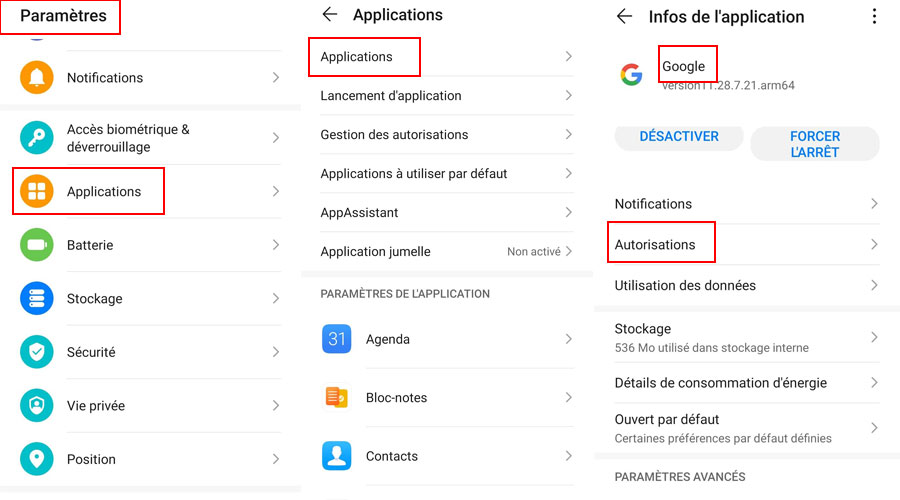Tap the biometric access key icon
The image size is (900, 500).
tap(37, 138)
